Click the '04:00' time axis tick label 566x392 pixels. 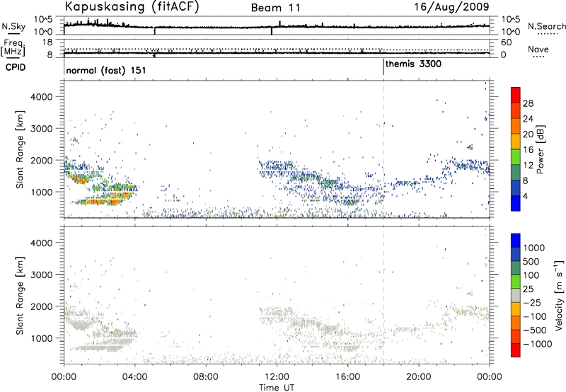(134, 377)
